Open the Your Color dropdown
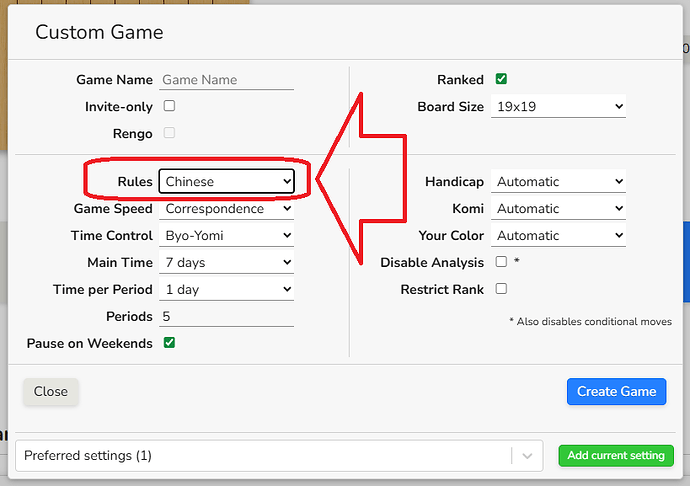The width and height of the screenshot is (690, 486). tap(558, 236)
